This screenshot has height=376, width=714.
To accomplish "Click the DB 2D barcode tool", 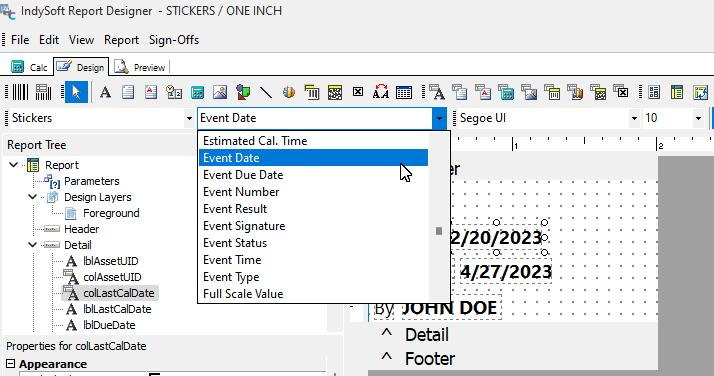I will tap(598, 92).
